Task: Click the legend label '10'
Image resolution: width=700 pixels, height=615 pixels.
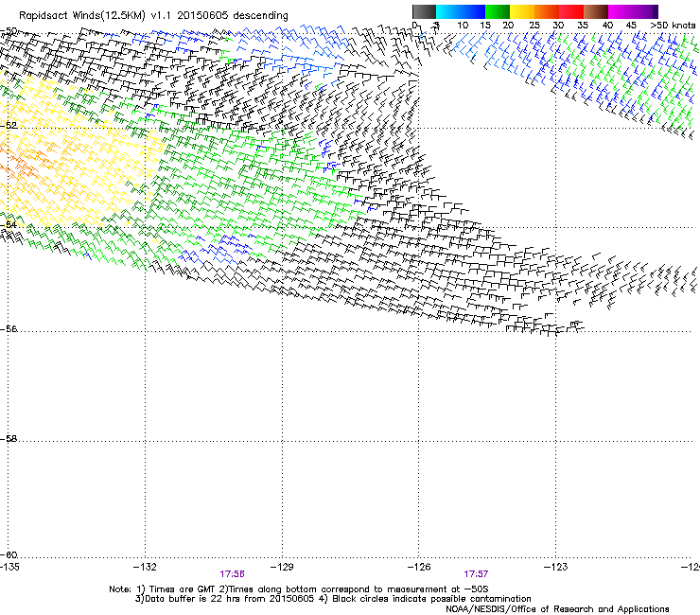Action: (x=463, y=26)
